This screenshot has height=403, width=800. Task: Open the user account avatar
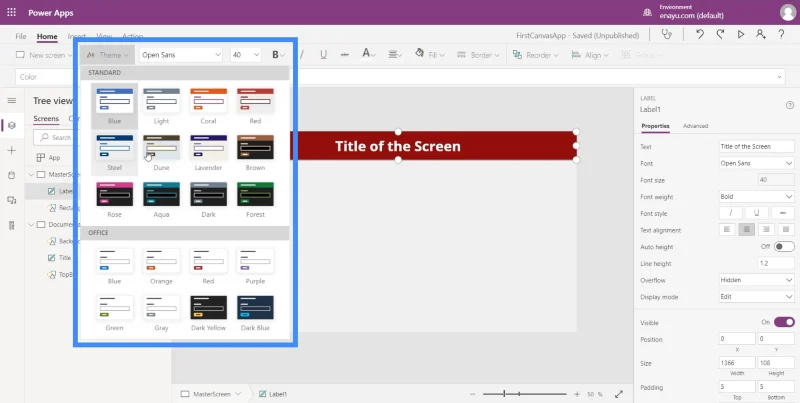[788, 12]
